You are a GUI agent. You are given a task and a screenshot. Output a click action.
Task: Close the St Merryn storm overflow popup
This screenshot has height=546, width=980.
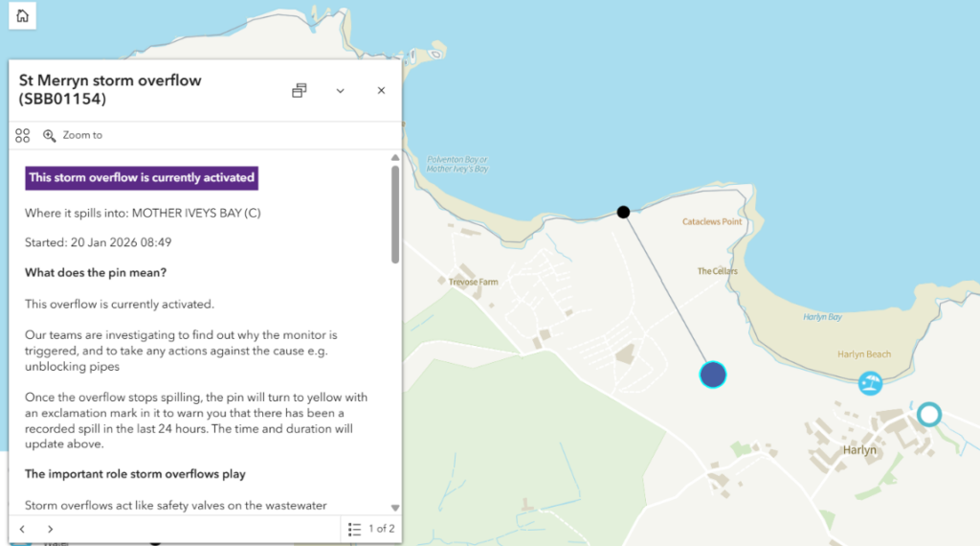[381, 90]
